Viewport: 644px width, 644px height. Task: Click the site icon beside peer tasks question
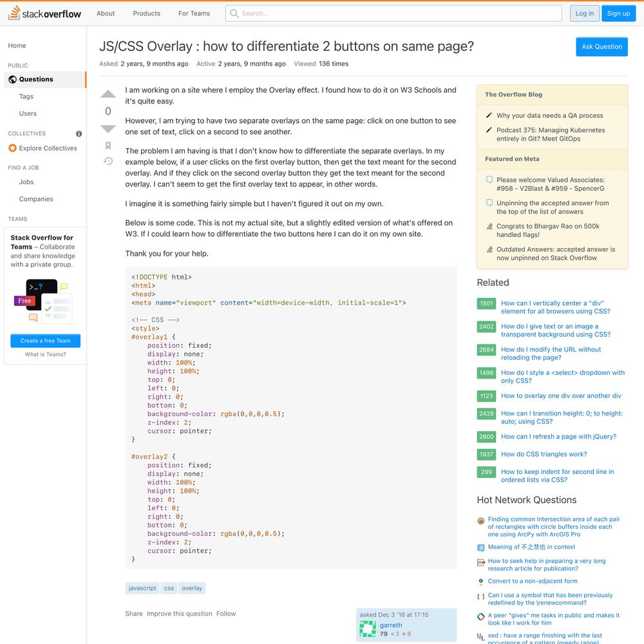click(481, 616)
